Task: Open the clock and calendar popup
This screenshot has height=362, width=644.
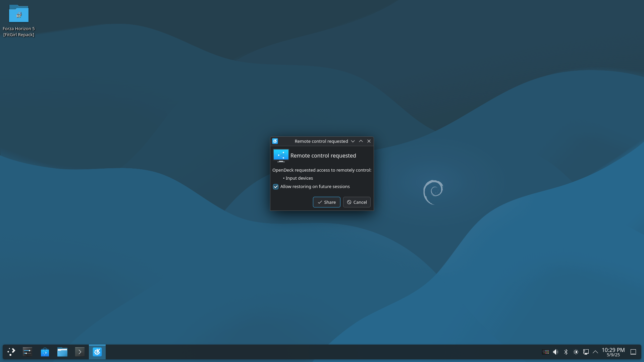Action: (x=613, y=352)
